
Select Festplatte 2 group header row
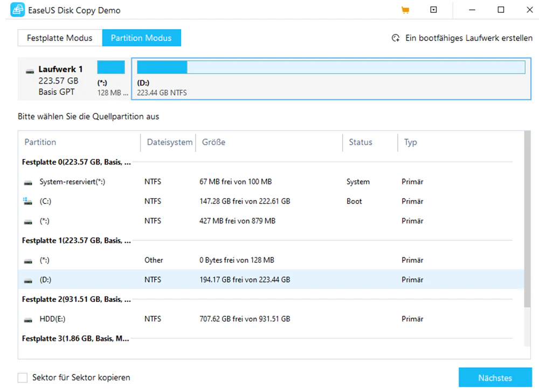coord(267,299)
